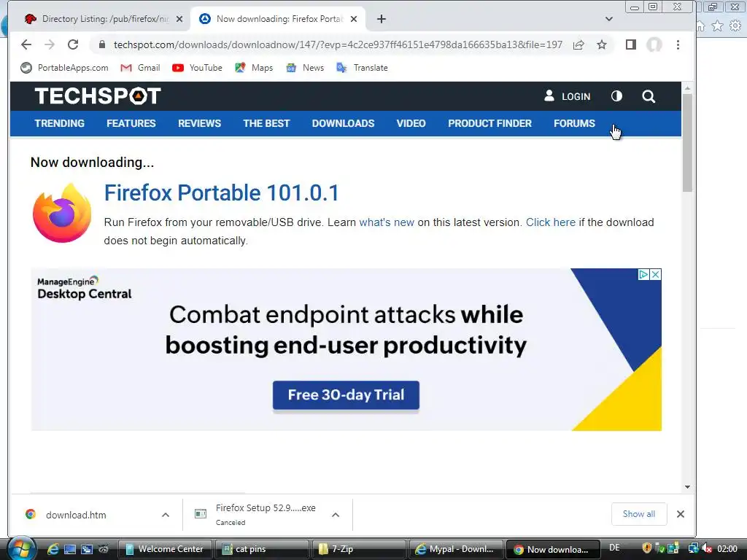Click the Firefox Setup 52.9 download item
The height and width of the screenshot is (560, 747).
258,514
